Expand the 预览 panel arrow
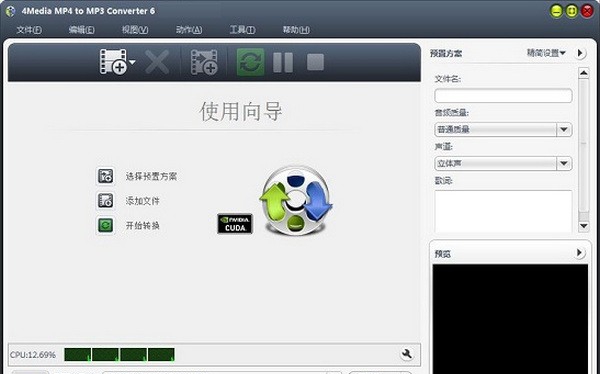This screenshot has width=600, height=374. [x=579, y=253]
